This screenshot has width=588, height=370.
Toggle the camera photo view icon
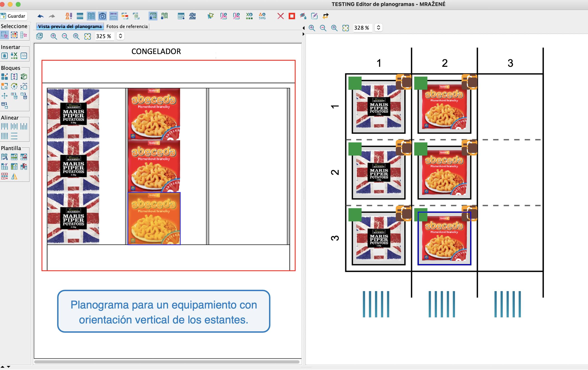pos(102,16)
